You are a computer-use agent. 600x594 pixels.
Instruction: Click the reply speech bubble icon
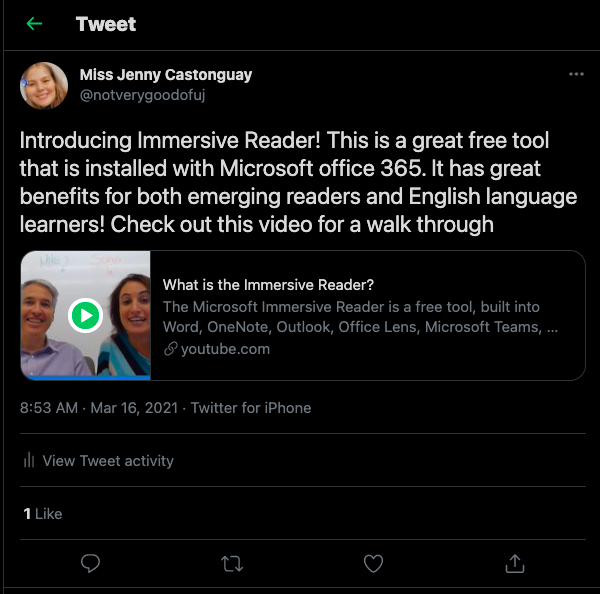coord(90,563)
